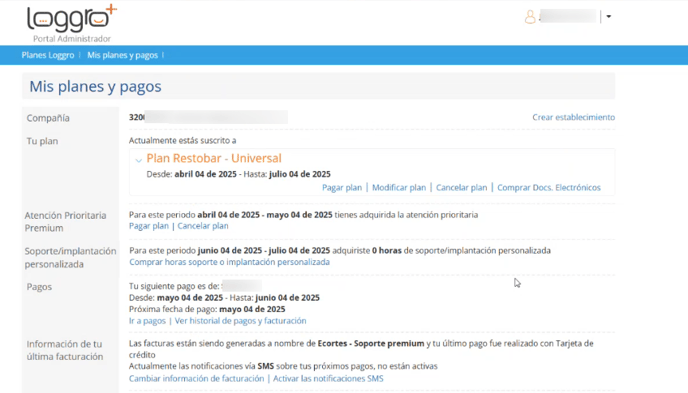This screenshot has width=688, height=393.
Task: Click the Próxima fecha de pago date
Action: (252, 309)
